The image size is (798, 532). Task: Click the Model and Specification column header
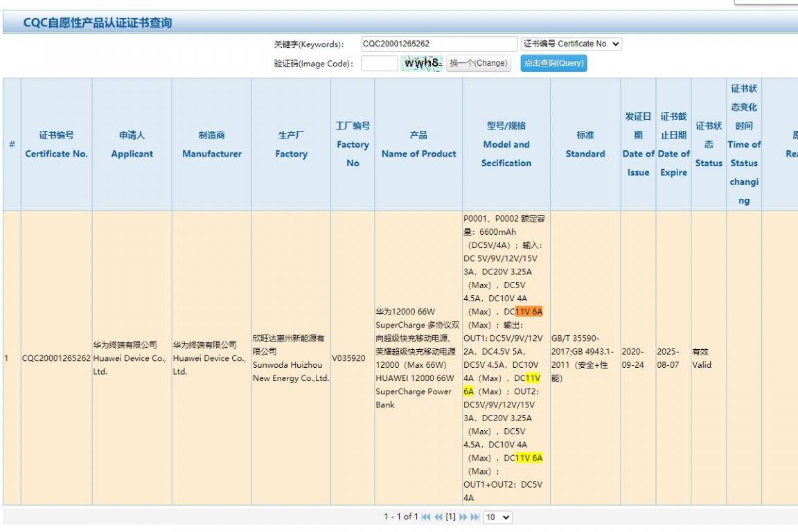click(506, 144)
